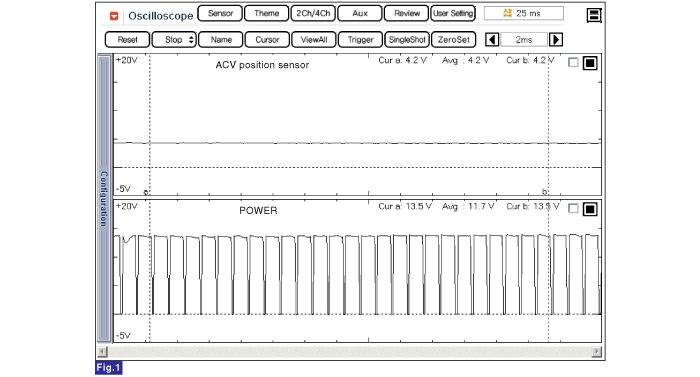This screenshot has width=700, height=377.
Task: Click filled black square on POWER channel
Action: (x=590, y=209)
